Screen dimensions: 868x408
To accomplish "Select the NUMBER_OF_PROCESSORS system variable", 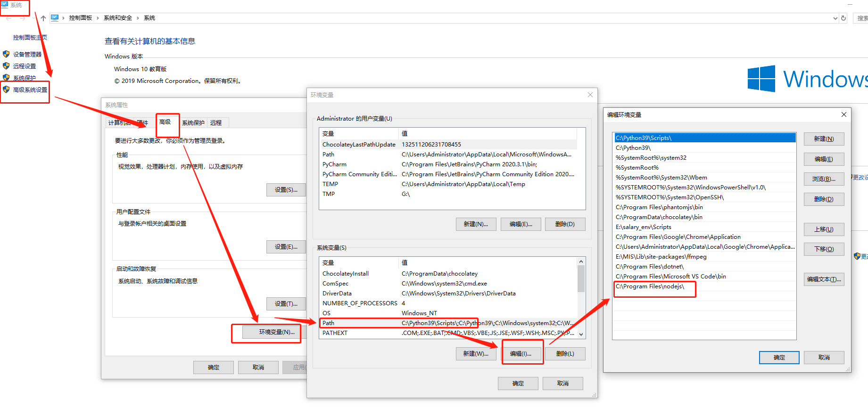I will click(448, 303).
